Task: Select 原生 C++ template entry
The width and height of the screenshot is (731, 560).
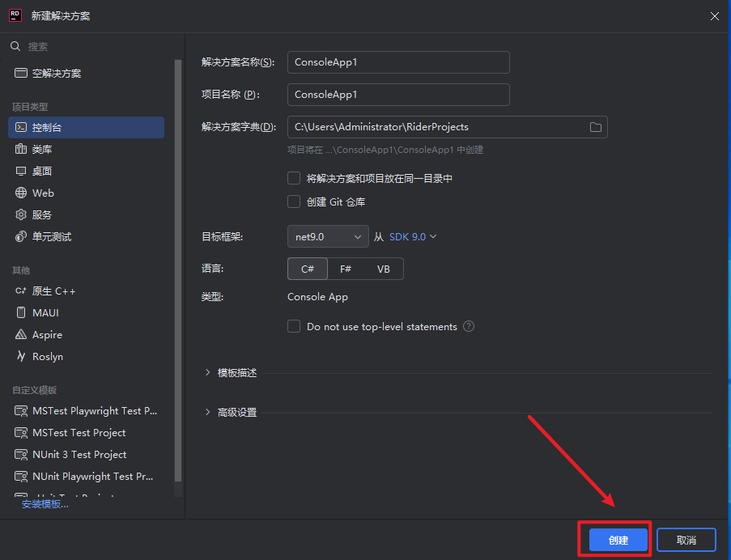Action: pos(87,291)
